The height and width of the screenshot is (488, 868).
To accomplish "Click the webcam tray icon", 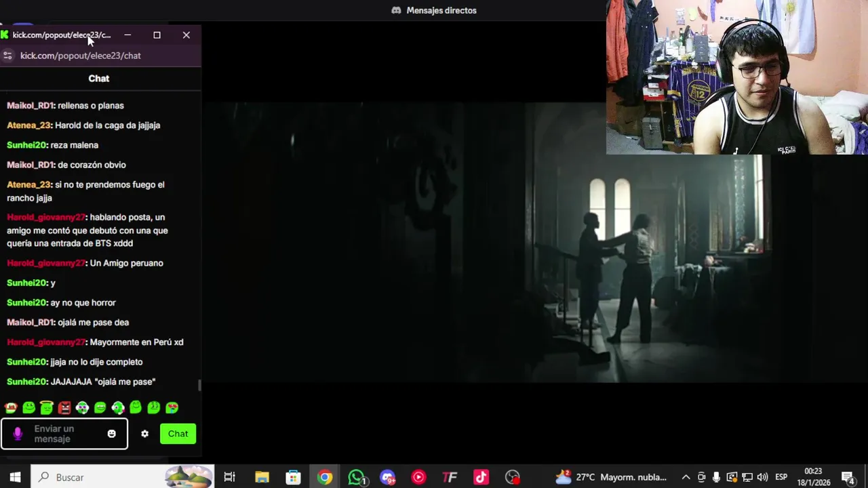I will coord(701,477).
